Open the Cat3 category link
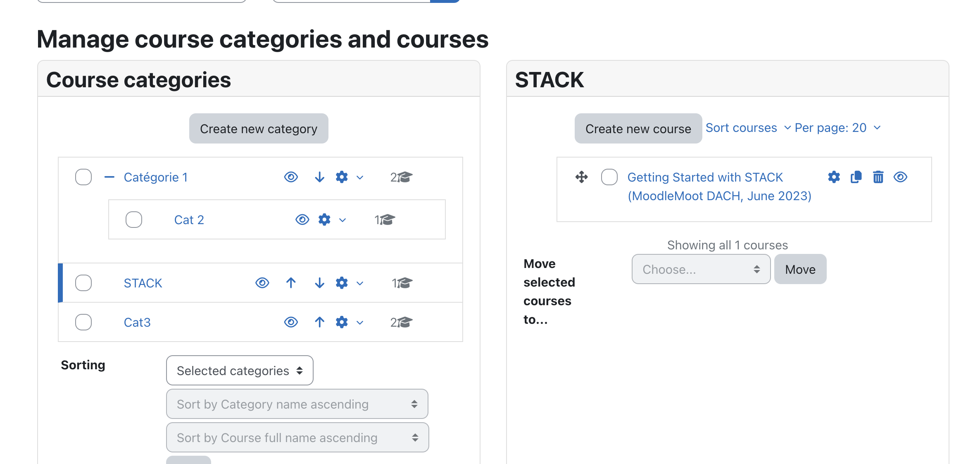The image size is (980, 464). [x=137, y=322]
